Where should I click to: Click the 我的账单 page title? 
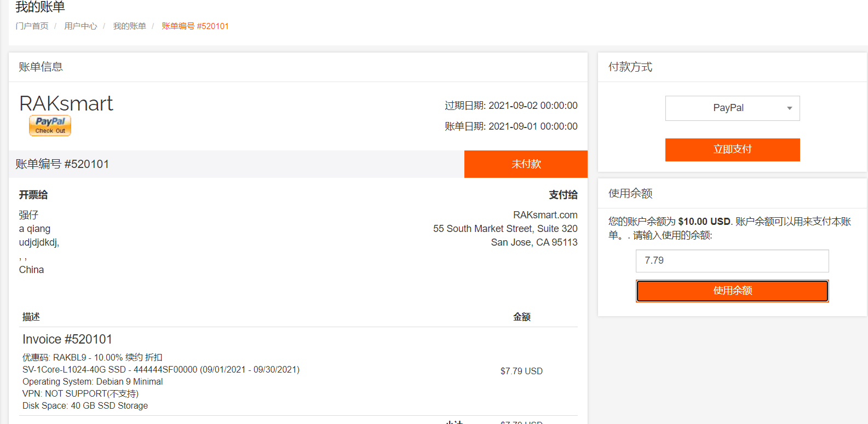point(41,7)
